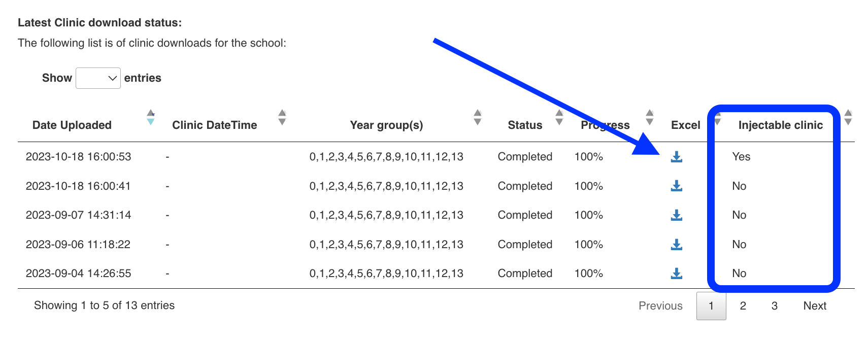Sort by Clinic DateTime column arrows
The width and height of the screenshot is (868, 340).
[282, 117]
